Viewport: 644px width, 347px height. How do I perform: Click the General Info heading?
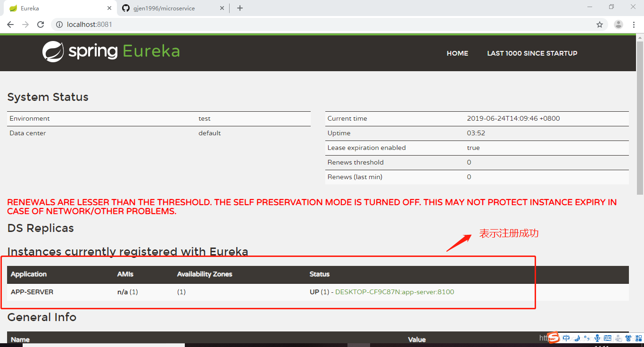[42, 317]
